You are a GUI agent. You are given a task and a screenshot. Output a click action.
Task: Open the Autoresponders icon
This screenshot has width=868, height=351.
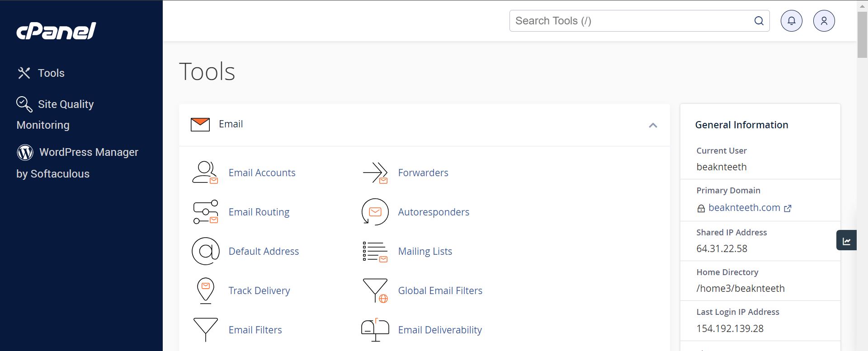click(x=375, y=212)
